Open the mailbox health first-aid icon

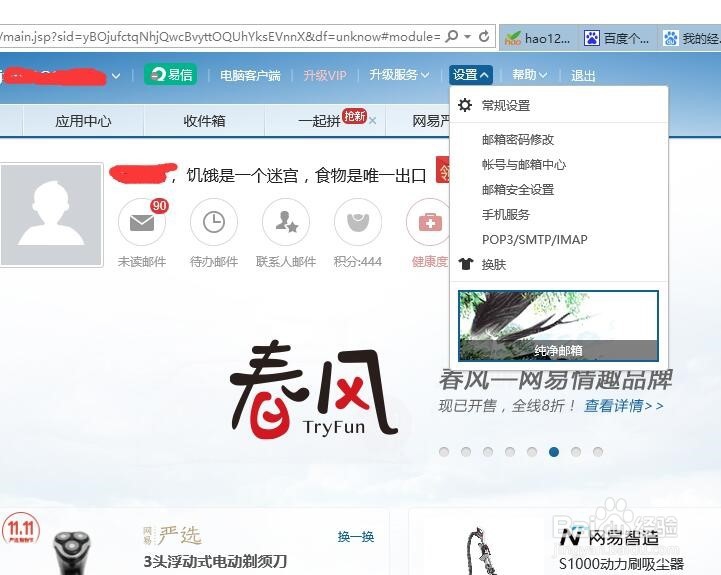tap(429, 223)
